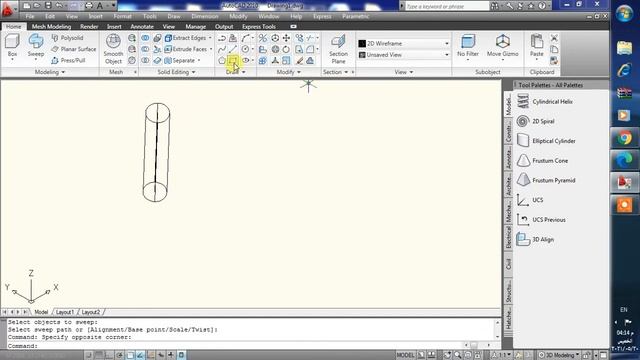Click the keyword search input field

(x=447, y=6)
